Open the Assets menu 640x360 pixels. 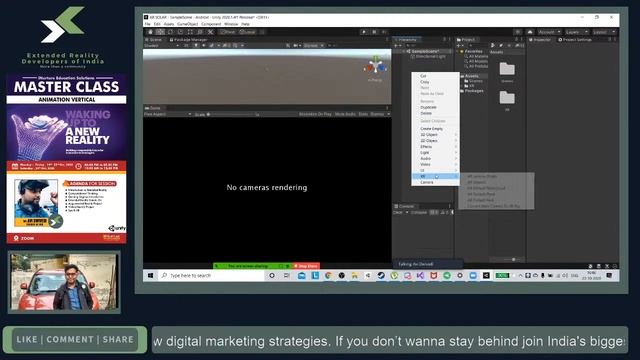[169, 24]
